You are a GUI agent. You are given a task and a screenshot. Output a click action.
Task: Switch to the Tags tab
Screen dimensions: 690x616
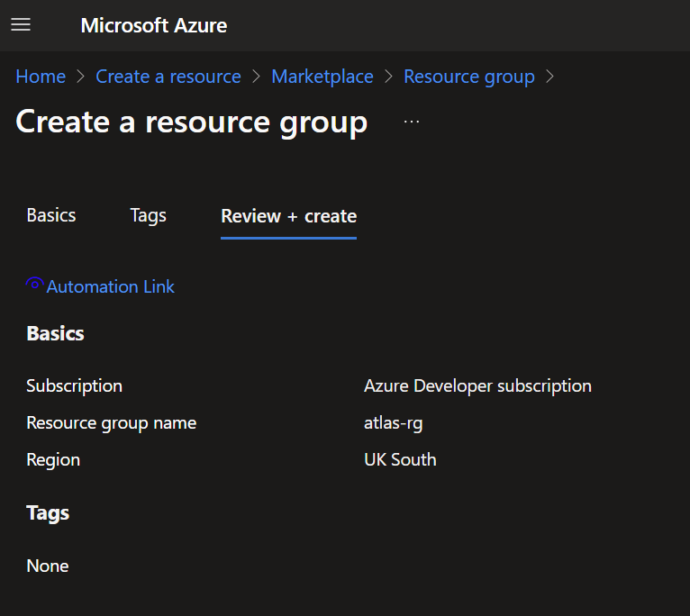pos(148,215)
